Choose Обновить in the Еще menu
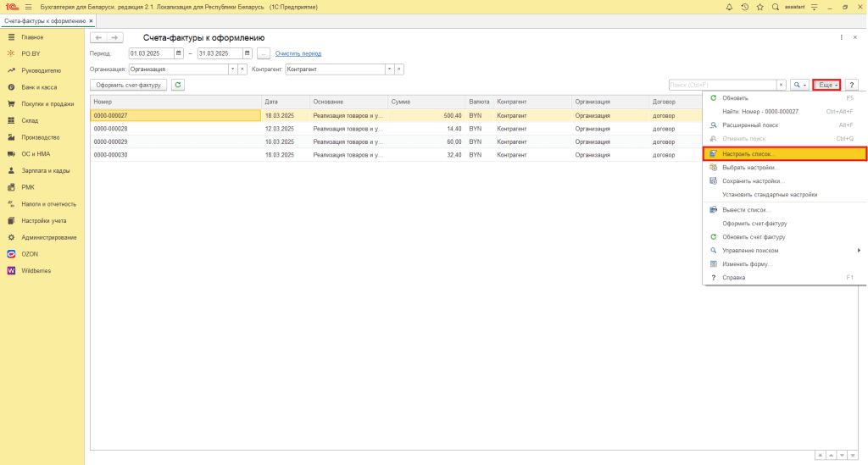Screen dimensions: 868x465 pyautogui.click(x=784, y=98)
